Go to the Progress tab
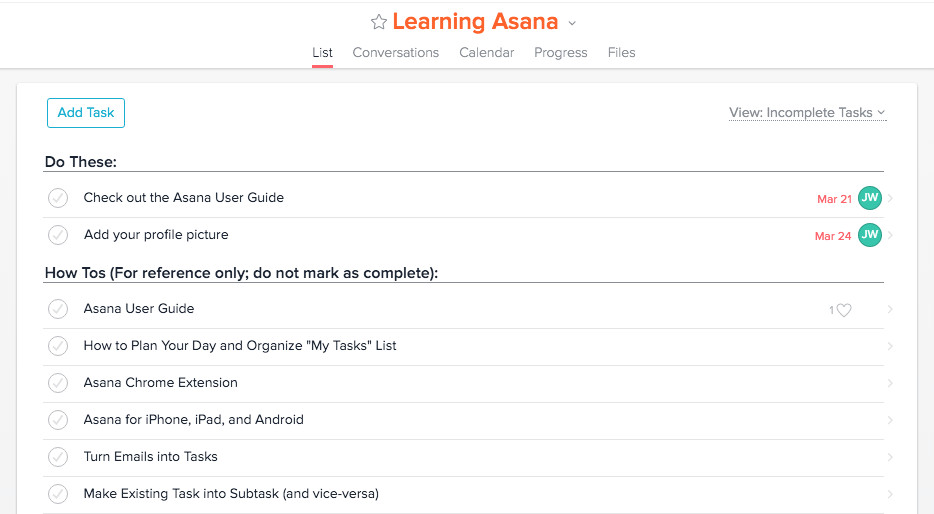Screen dimensions: 934x514 (560, 52)
